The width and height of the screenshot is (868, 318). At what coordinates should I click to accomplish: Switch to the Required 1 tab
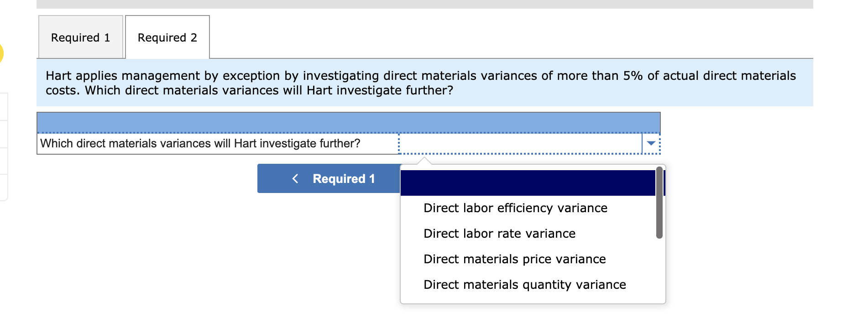pos(80,37)
